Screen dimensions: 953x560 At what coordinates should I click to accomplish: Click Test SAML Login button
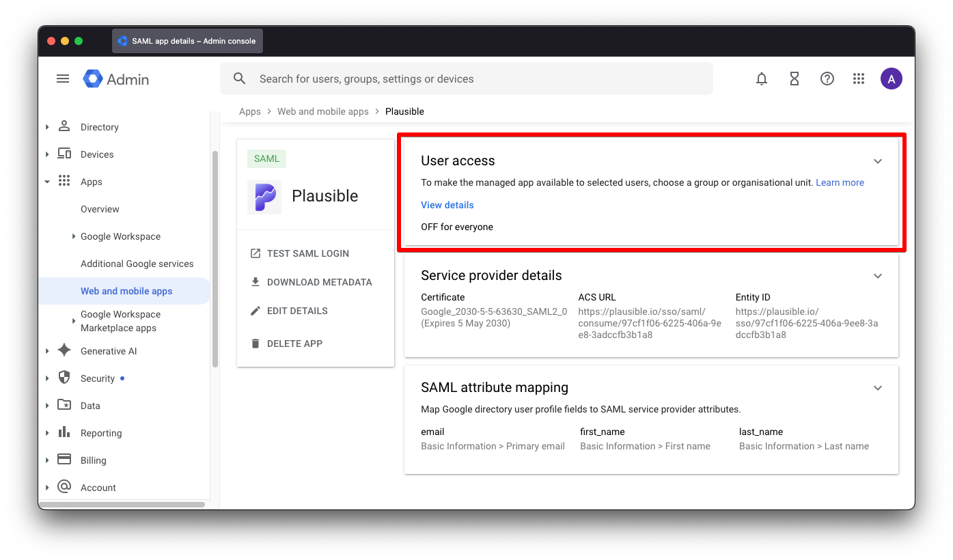(307, 253)
